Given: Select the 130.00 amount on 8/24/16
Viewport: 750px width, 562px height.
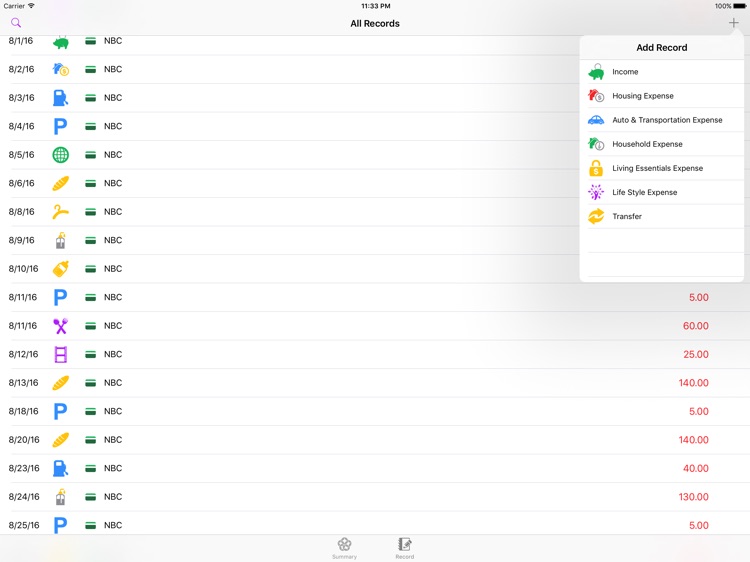Looking at the screenshot, I should pos(693,496).
